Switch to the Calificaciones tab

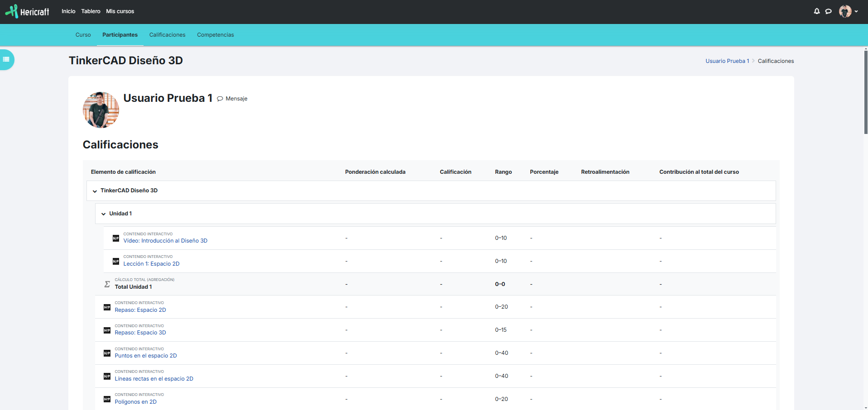[x=167, y=35]
